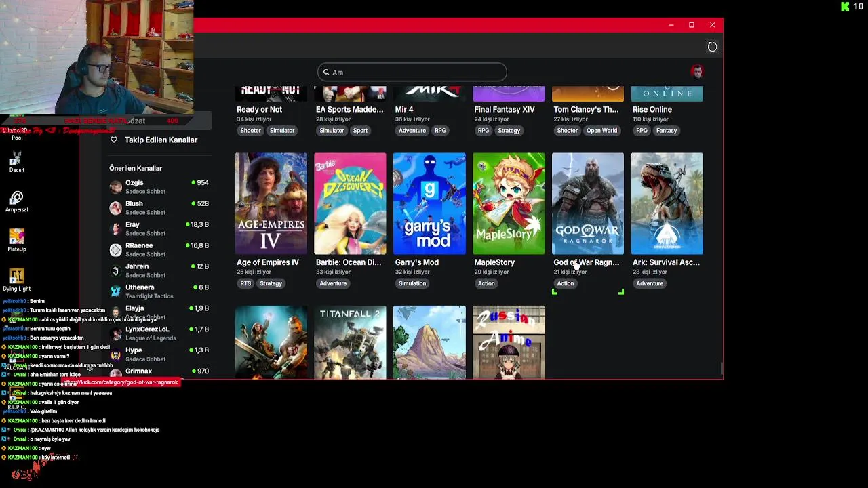Open the PlateUp desktop shortcut

click(x=17, y=241)
